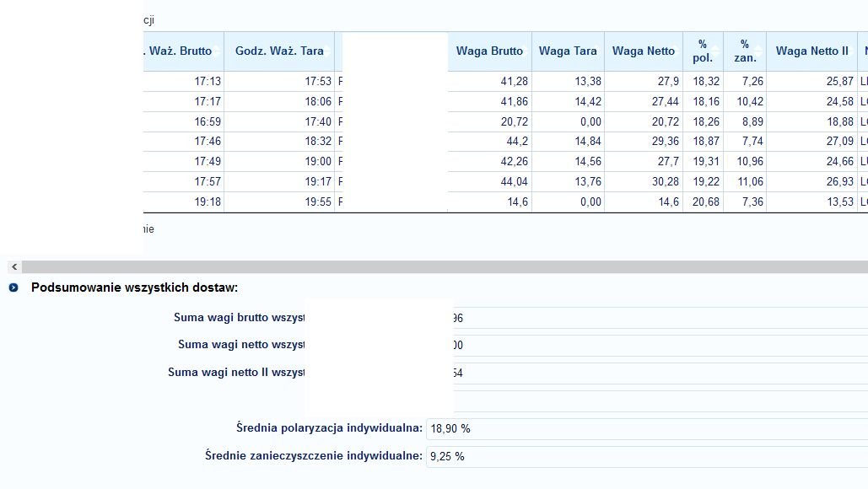The image size is (868, 489).
Task: Sort table by % pol. column
Action: 702,51
